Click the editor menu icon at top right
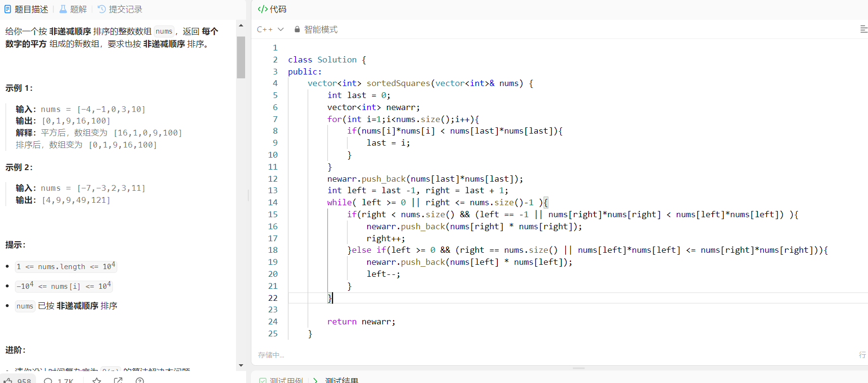This screenshot has height=383, width=868. [x=863, y=29]
